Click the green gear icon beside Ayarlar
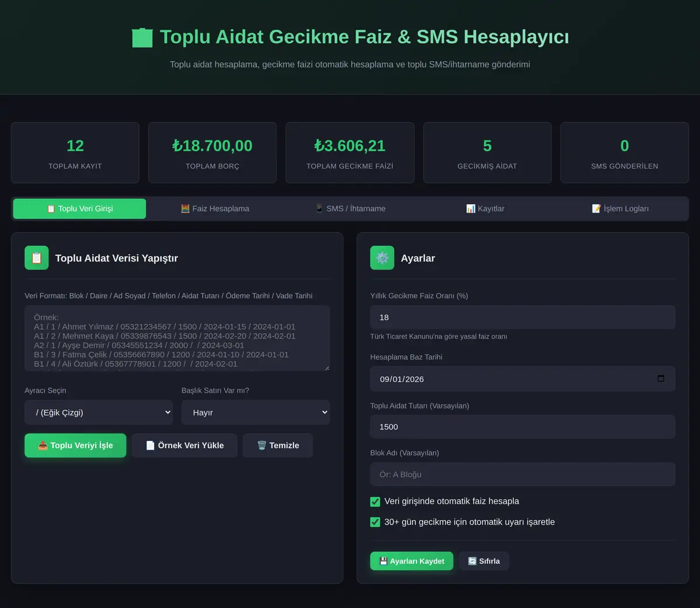This screenshot has height=608, width=700. tap(382, 258)
